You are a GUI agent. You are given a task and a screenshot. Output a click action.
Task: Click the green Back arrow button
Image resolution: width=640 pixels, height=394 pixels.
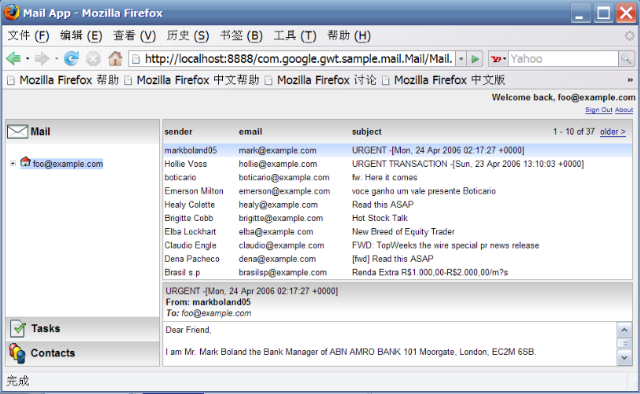click(x=13, y=59)
